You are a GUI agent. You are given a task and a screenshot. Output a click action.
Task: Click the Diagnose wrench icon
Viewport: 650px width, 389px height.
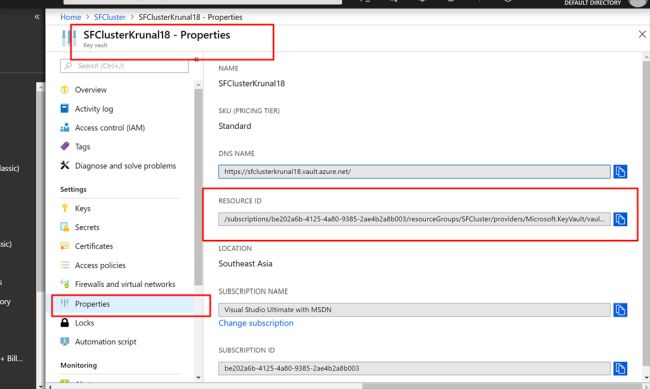[x=65, y=165]
